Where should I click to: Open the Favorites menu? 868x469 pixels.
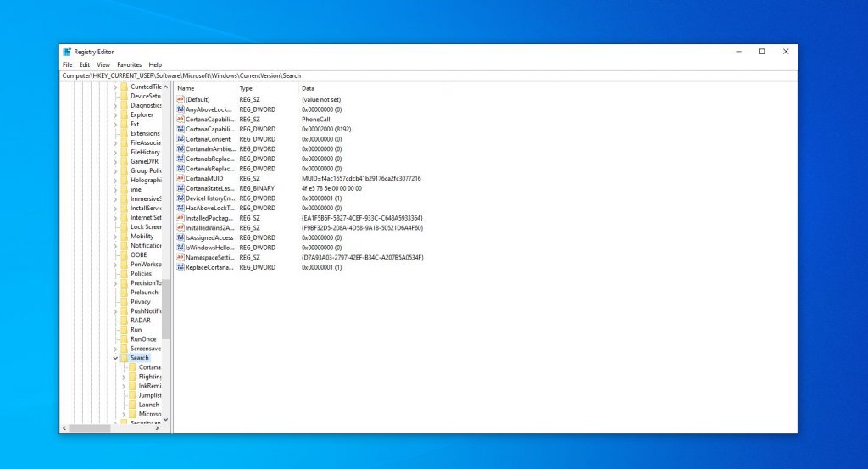click(130, 64)
